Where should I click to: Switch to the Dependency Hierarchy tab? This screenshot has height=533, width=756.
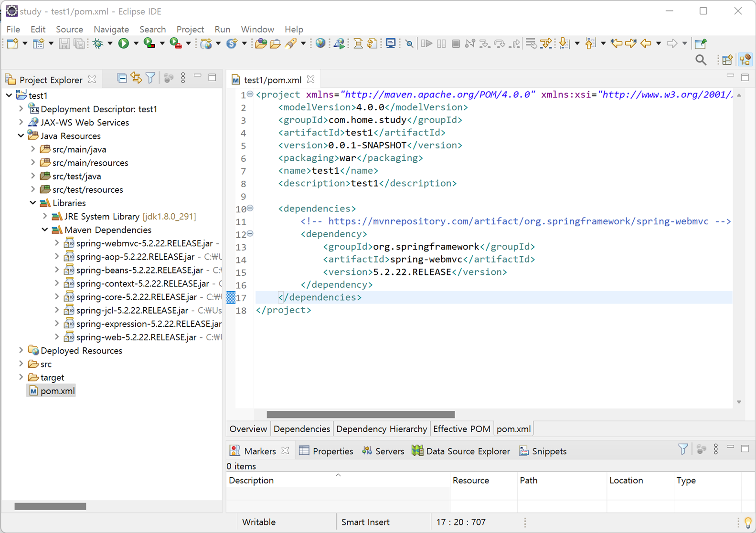382,429
